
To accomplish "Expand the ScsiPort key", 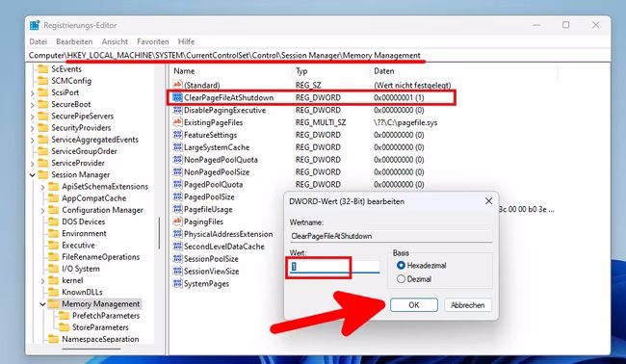I will [x=33, y=93].
